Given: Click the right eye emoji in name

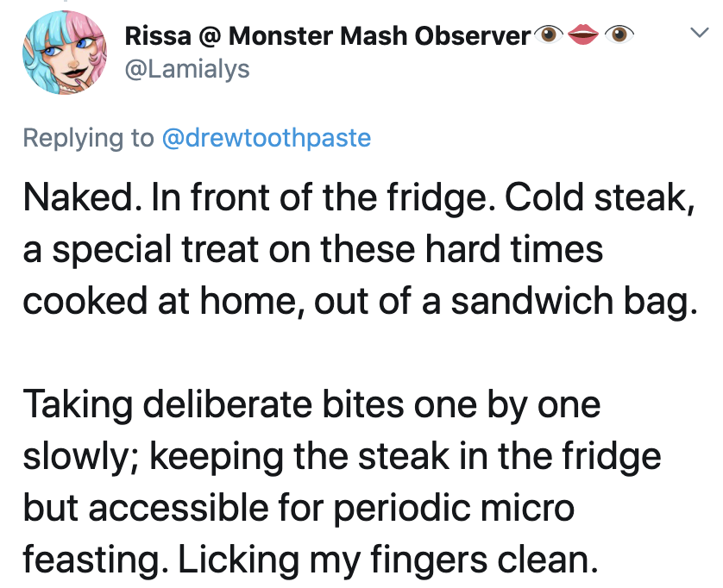Looking at the screenshot, I should pos(619,34).
